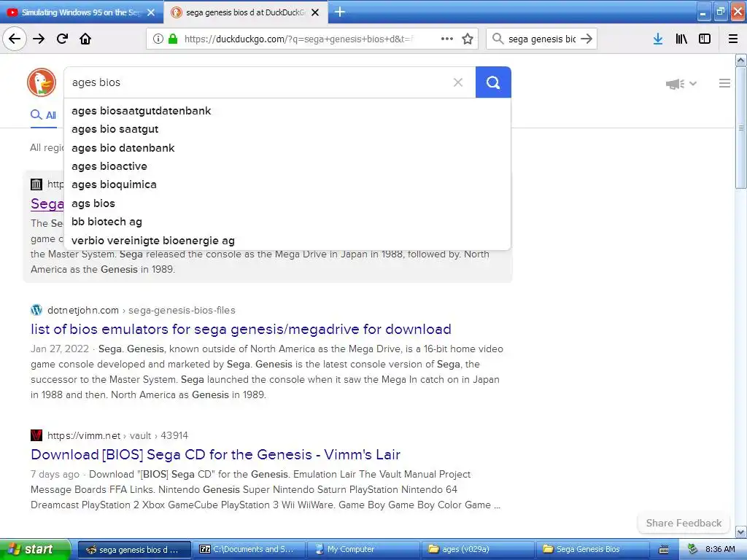Close the Simulating Windows 95 YouTube tab

click(x=151, y=12)
